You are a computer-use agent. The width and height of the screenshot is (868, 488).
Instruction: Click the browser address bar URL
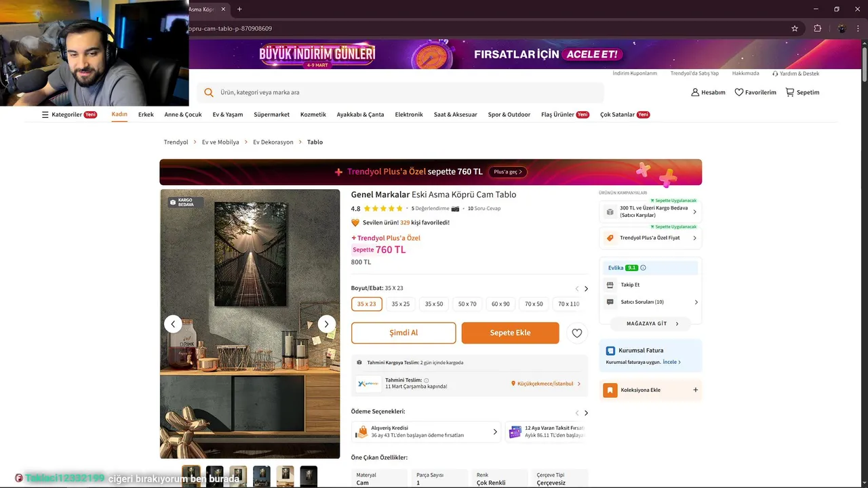231,28
